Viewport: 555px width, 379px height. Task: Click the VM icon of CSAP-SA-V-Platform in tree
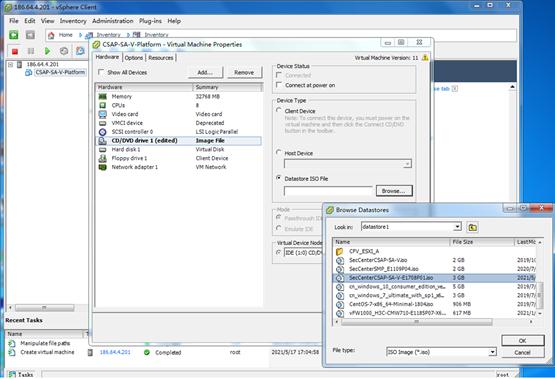click(28, 73)
